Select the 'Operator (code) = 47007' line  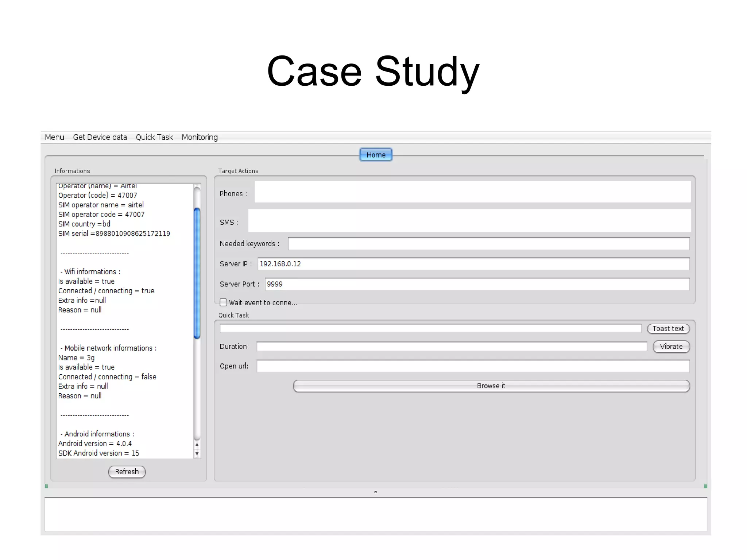point(98,196)
